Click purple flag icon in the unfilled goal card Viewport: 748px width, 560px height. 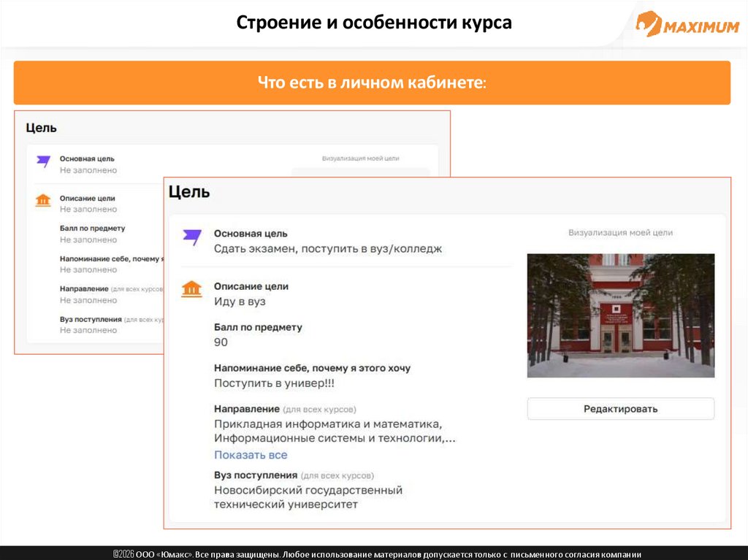44,161
